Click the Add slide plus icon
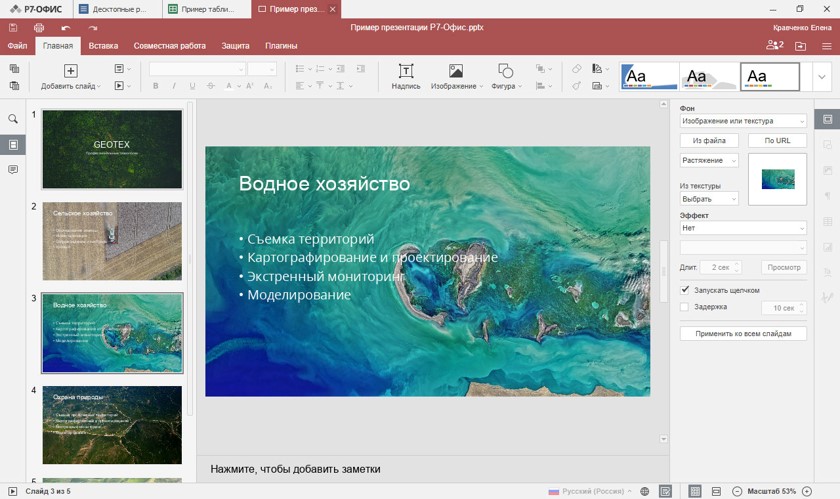 (x=71, y=71)
